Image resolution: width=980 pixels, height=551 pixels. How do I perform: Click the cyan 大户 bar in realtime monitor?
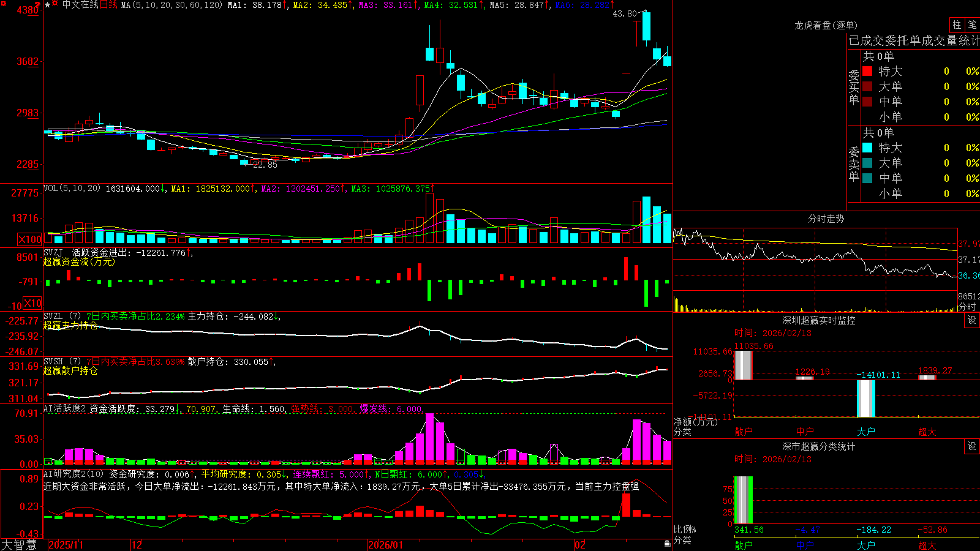click(x=865, y=399)
